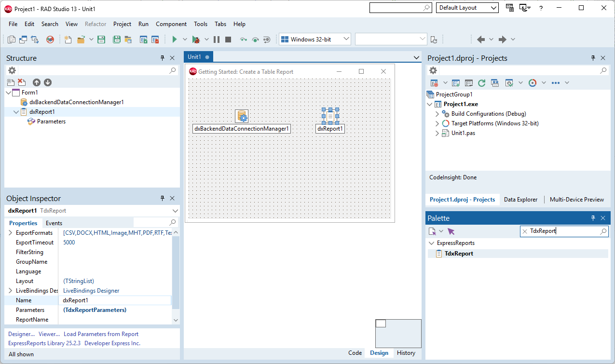Viewport: 615px width, 364px height.
Task: Pin the Object Inspector panel
Action: 162,198
